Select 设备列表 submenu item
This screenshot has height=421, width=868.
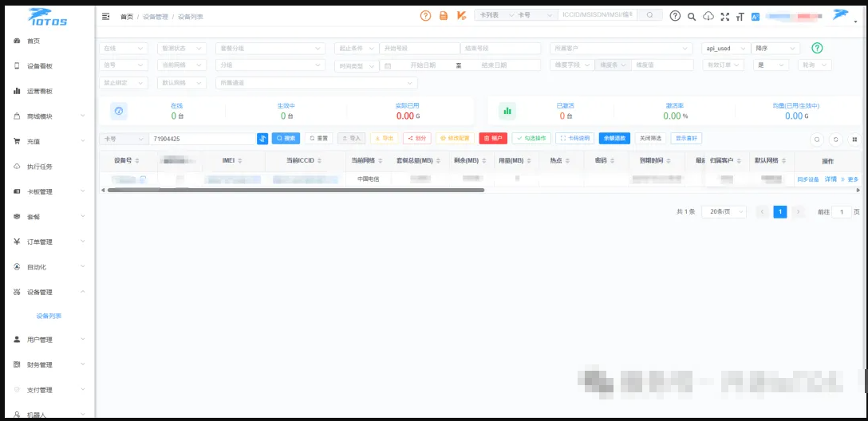[x=49, y=316]
